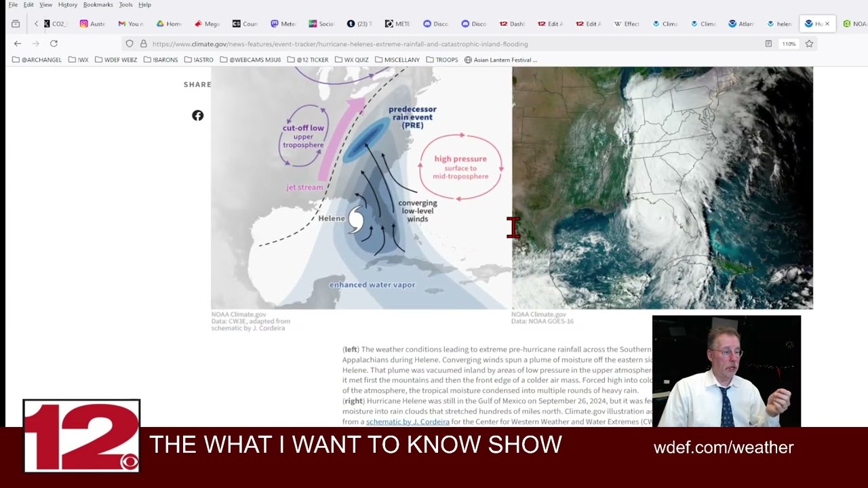Viewport: 868px width, 488px height.
Task: Click the Helene weather schematic image
Action: 361,188
